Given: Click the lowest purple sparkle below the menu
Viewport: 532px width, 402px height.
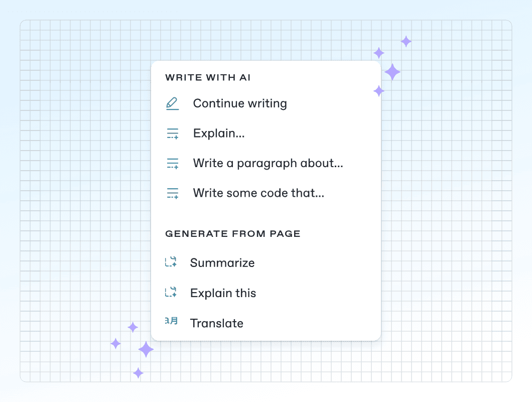Looking at the screenshot, I should pos(139,373).
